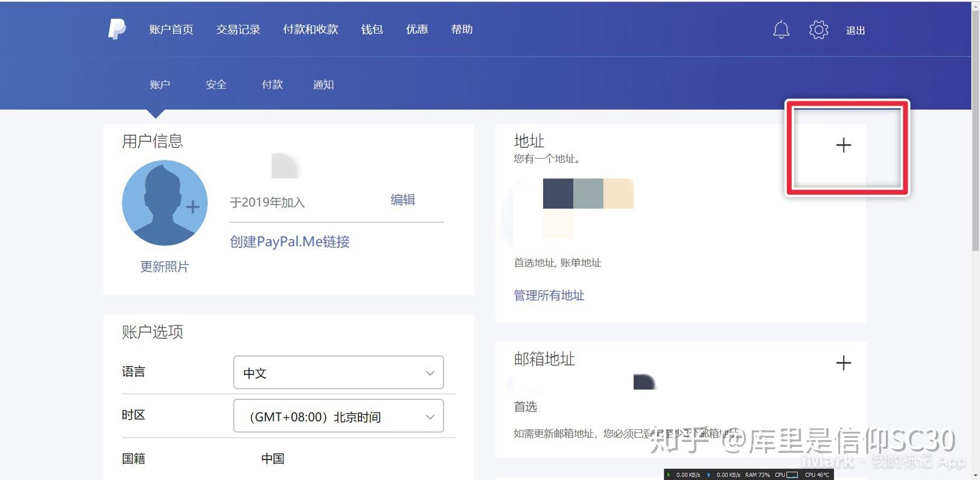Screen dimensions: 980x480
Task: Click the 用户信息 section heading
Action: tap(153, 141)
